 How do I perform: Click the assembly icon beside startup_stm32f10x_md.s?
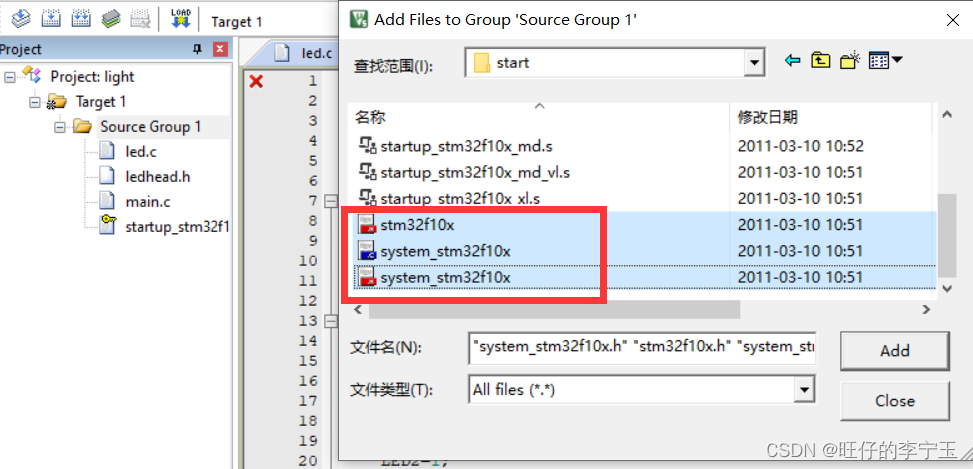(x=368, y=146)
